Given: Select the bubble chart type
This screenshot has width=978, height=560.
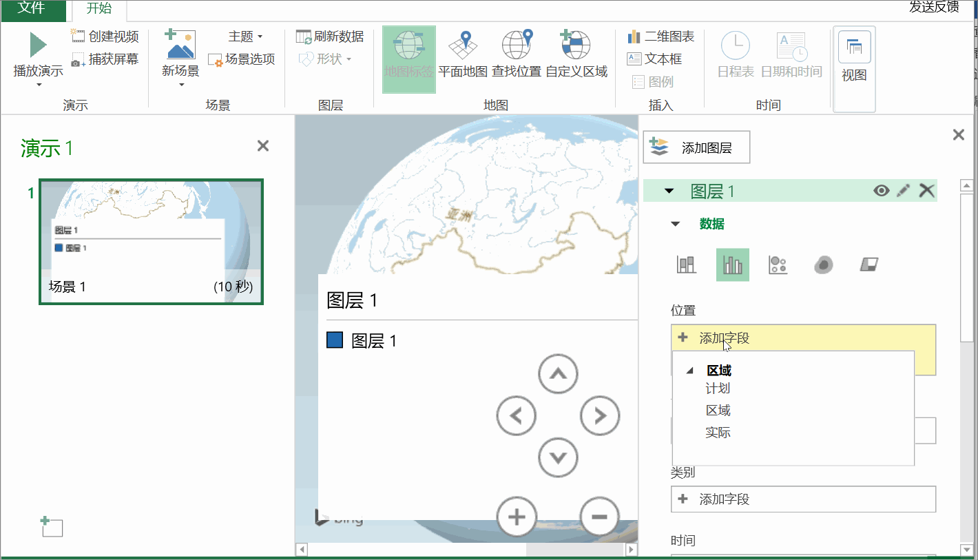Looking at the screenshot, I should 778,265.
